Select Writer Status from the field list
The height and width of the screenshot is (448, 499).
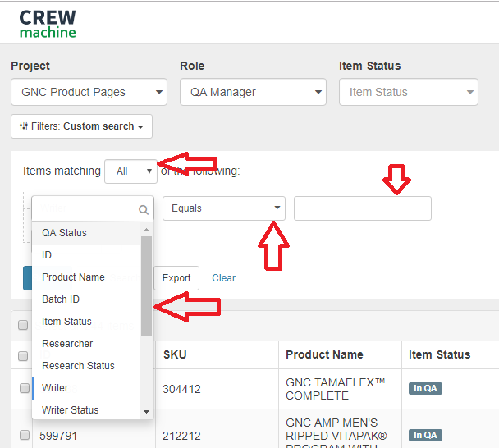tap(86, 410)
